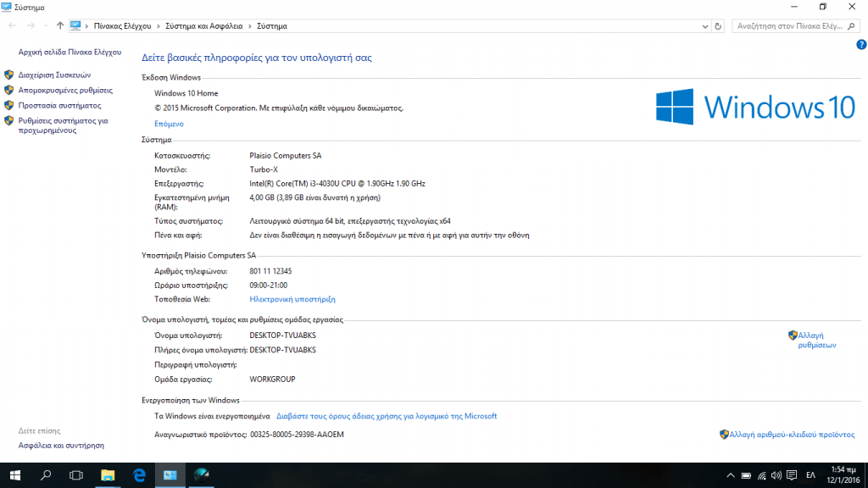This screenshot has width=868, height=488.
Task: Click shield icon next to Αλλαγή ρυθμίσεων
Action: coord(793,335)
